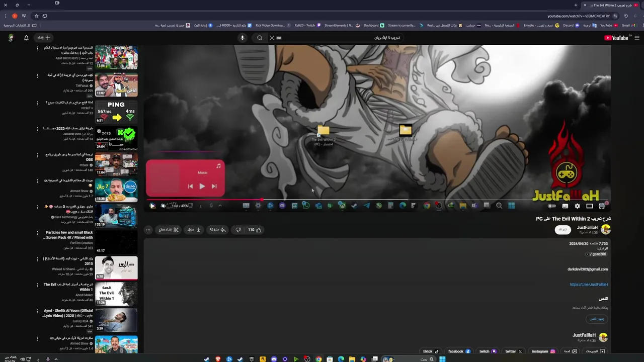Open the instagram chip link
Screen dimensions: 644x362
(x=543, y=351)
